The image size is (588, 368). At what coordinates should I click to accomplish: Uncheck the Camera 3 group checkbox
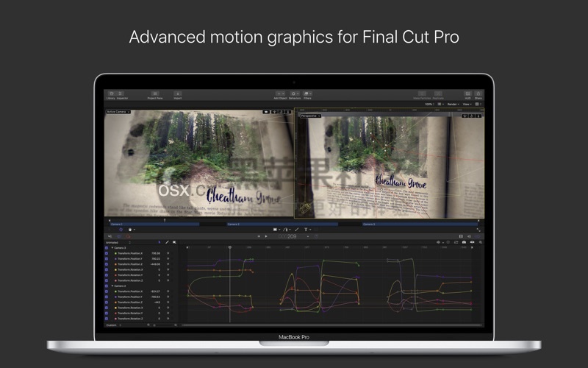point(107,248)
